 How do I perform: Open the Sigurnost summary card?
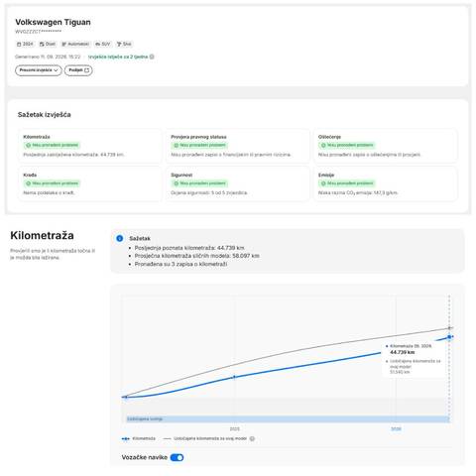tap(238, 183)
